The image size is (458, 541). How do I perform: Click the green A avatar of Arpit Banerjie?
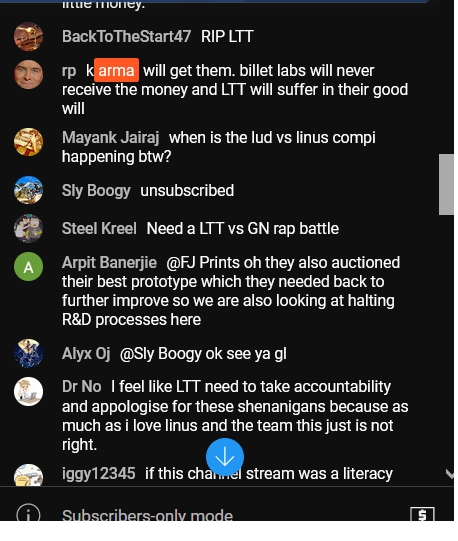28,266
